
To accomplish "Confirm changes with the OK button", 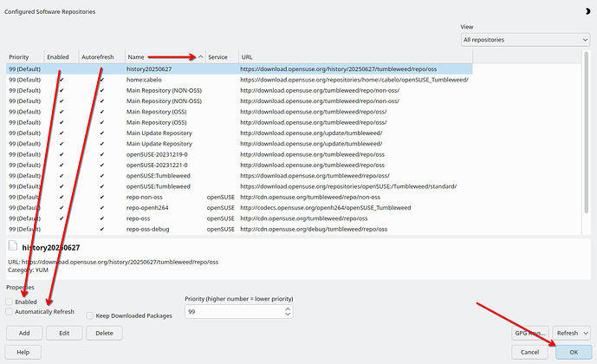I will click(574, 352).
